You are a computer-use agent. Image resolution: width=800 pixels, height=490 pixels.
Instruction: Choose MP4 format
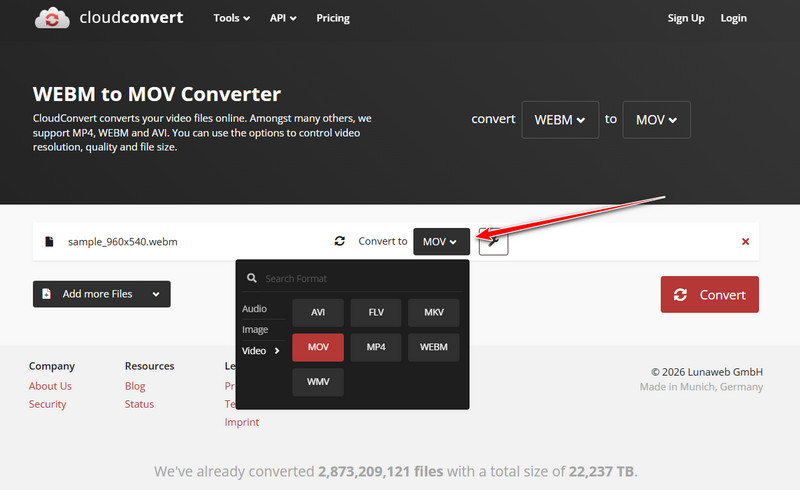(376, 347)
